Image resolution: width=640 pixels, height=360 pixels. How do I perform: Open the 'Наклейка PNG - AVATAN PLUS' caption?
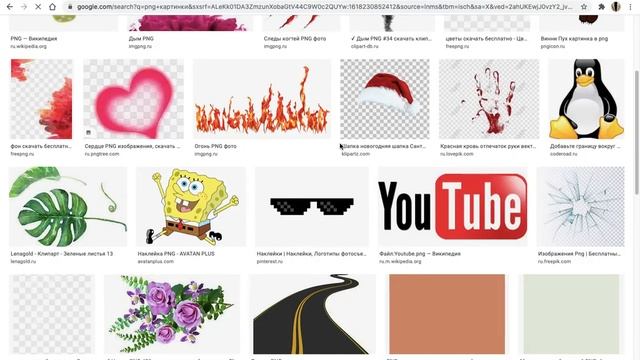[176, 253]
